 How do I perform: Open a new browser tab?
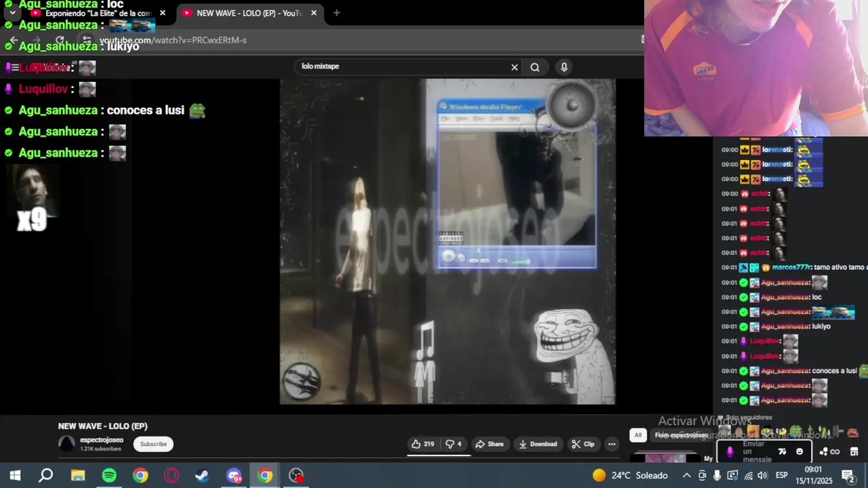pos(336,13)
